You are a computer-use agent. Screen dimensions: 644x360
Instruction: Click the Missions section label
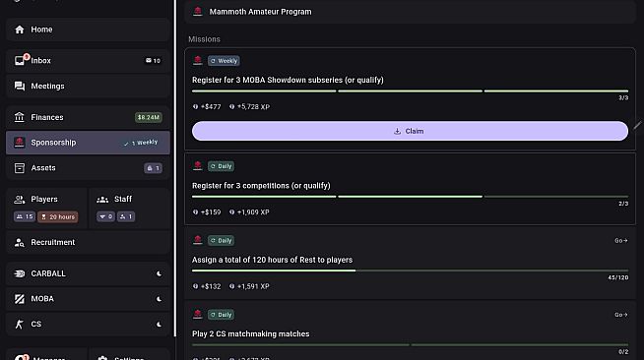point(204,39)
